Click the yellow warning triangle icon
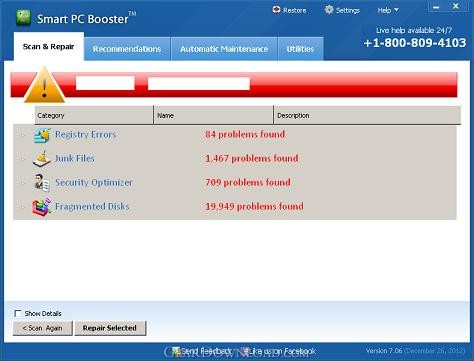This screenshot has height=361, width=474. pos(44,85)
